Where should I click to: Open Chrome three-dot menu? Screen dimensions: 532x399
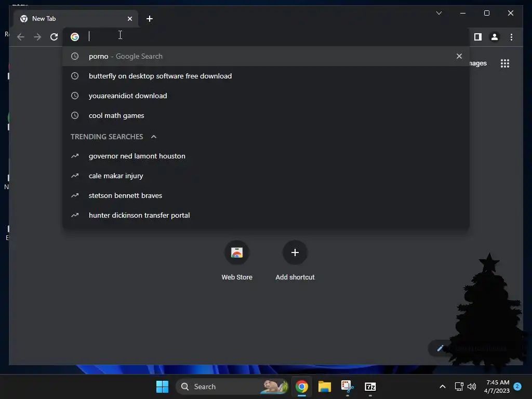[511, 37]
